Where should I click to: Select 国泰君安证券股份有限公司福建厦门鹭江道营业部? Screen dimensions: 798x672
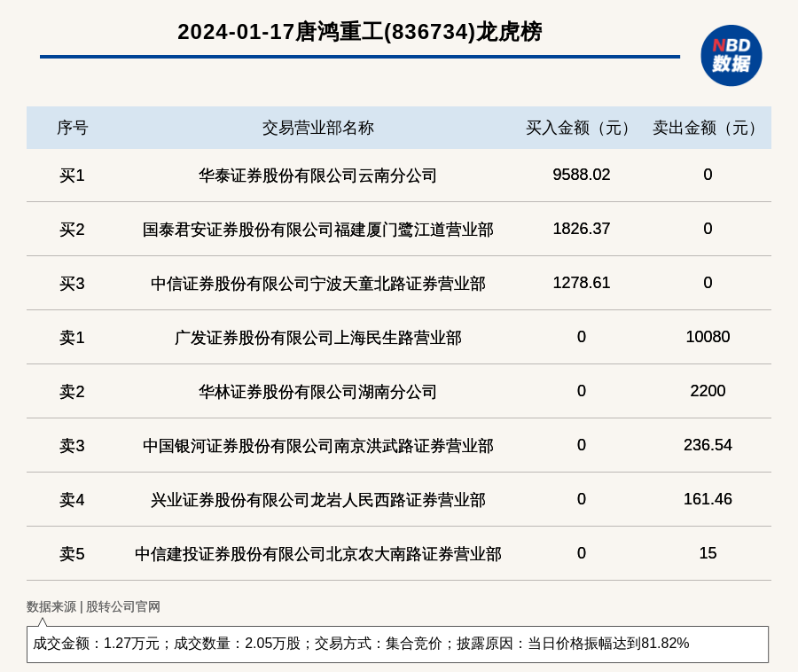(318, 230)
